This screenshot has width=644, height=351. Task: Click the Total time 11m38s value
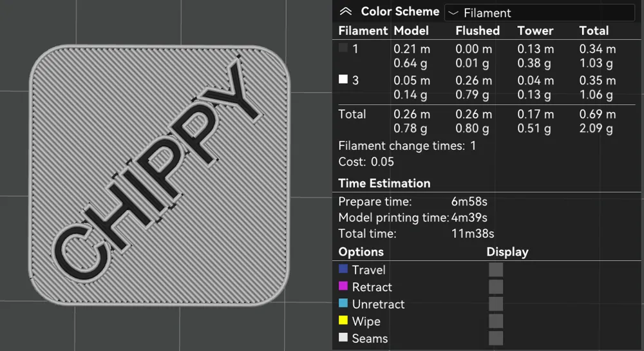point(472,234)
